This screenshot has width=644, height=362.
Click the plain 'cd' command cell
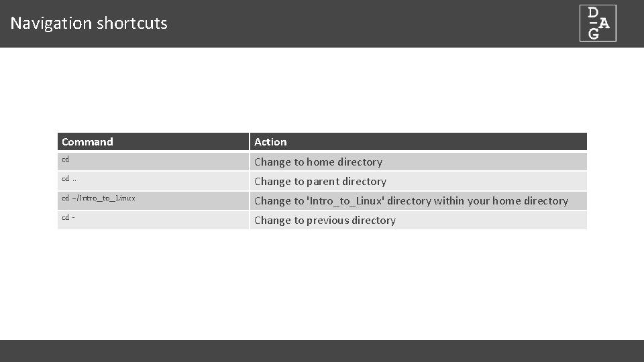[66, 159]
